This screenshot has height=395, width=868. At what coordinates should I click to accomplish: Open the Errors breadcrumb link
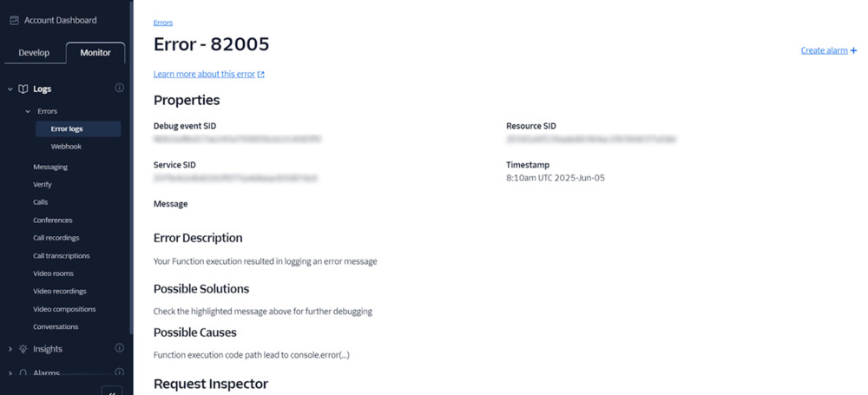pyautogui.click(x=162, y=23)
